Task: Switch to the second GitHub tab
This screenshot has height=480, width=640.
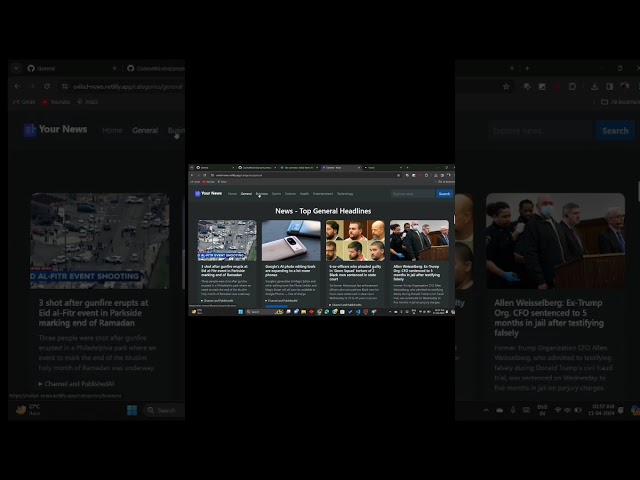Action: pos(256,167)
